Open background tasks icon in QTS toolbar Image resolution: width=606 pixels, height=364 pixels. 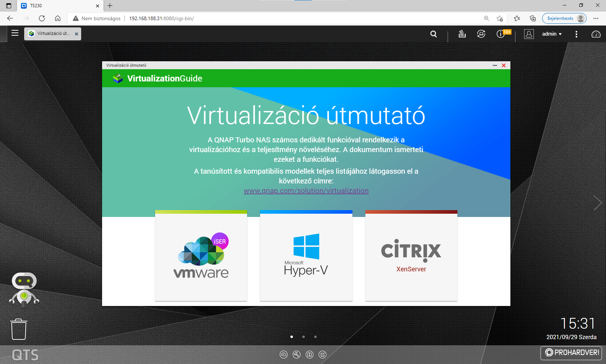(x=462, y=34)
